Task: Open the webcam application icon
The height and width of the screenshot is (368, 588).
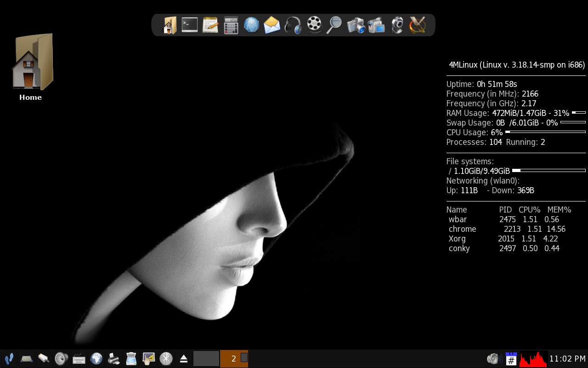Action: [397, 25]
